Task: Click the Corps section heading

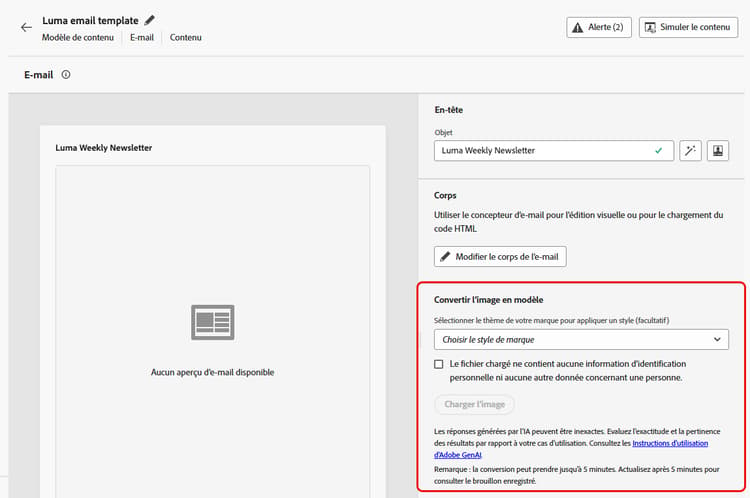Action: point(445,195)
